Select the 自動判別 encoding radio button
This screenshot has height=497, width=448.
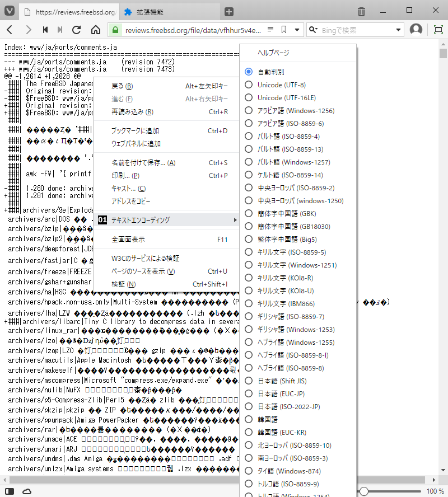[249, 72]
